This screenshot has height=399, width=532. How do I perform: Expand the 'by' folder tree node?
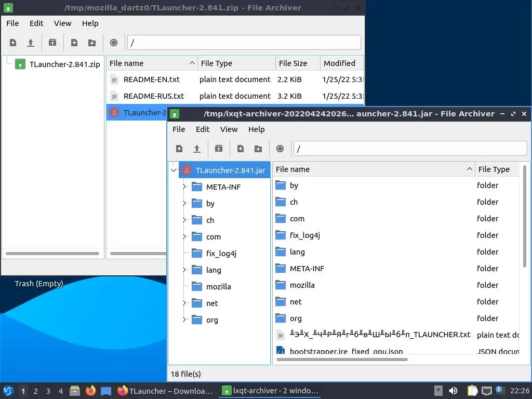tap(184, 203)
